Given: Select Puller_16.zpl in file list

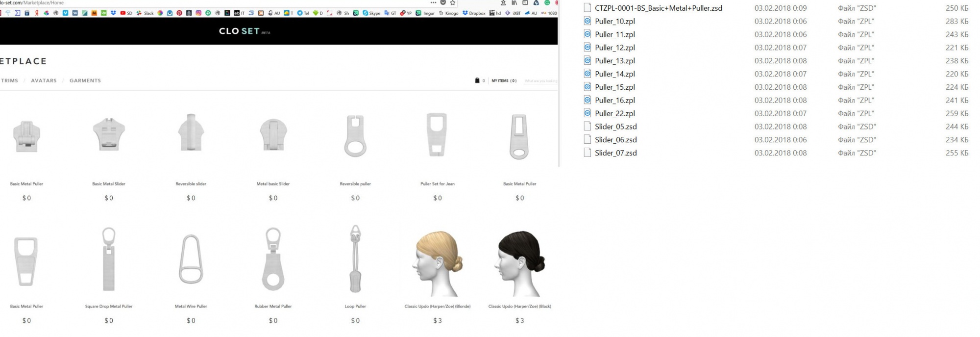Looking at the screenshot, I should pos(615,101).
